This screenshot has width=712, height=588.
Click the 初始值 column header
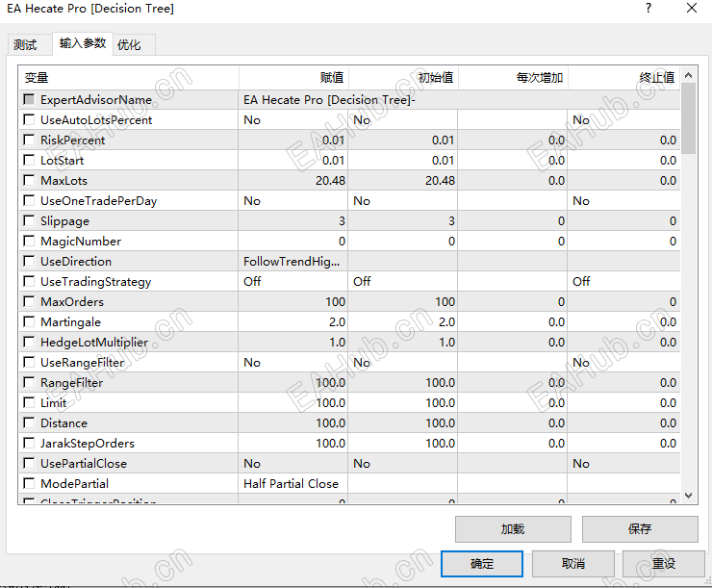pyautogui.click(x=403, y=78)
